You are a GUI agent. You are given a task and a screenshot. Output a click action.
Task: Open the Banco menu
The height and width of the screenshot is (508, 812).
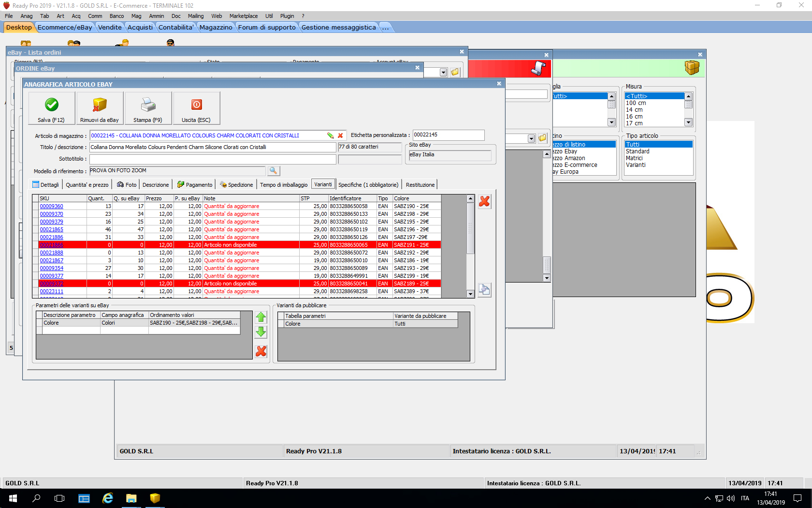116,16
